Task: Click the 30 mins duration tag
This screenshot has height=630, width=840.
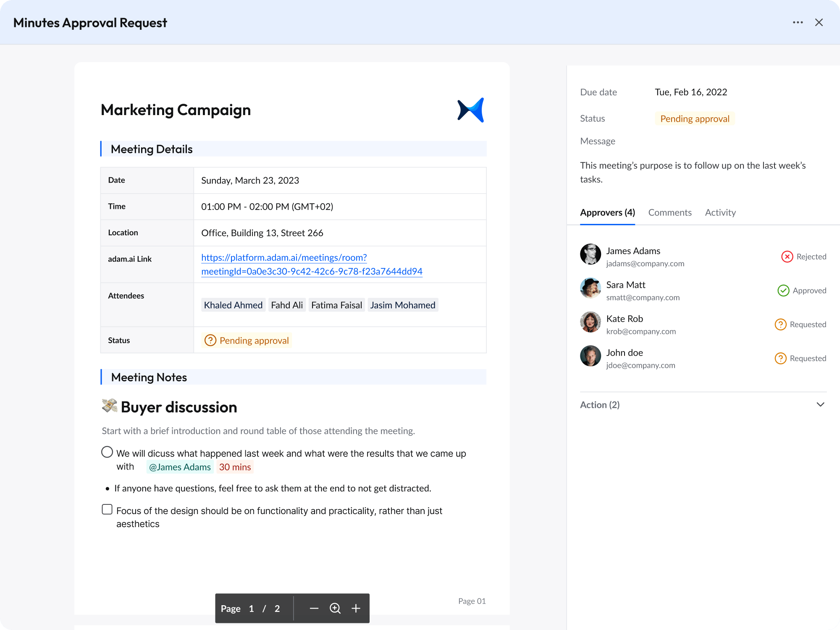Action: point(235,467)
